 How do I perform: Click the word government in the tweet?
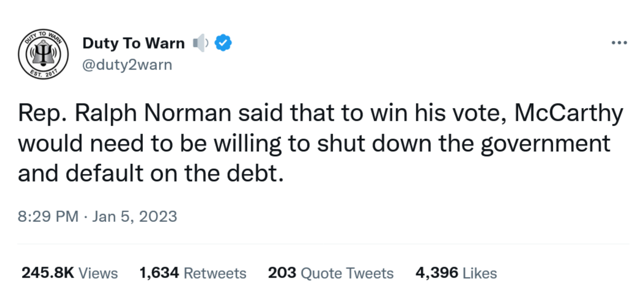click(x=545, y=144)
